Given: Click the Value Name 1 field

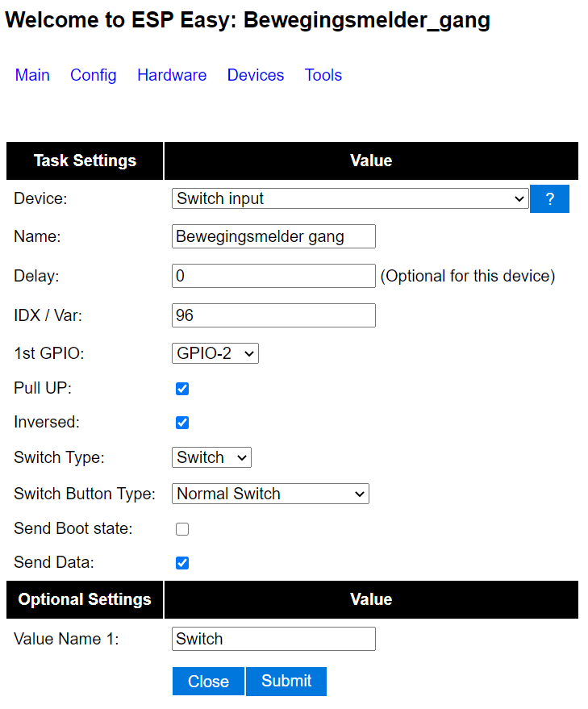Looking at the screenshot, I should click(x=273, y=639).
